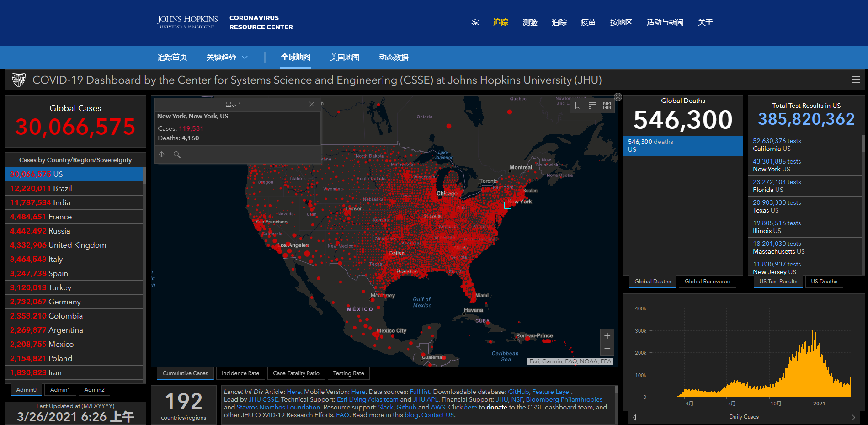Switch to the Admin2 tab
The image size is (868, 425).
pyautogui.click(x=95, y=390)
